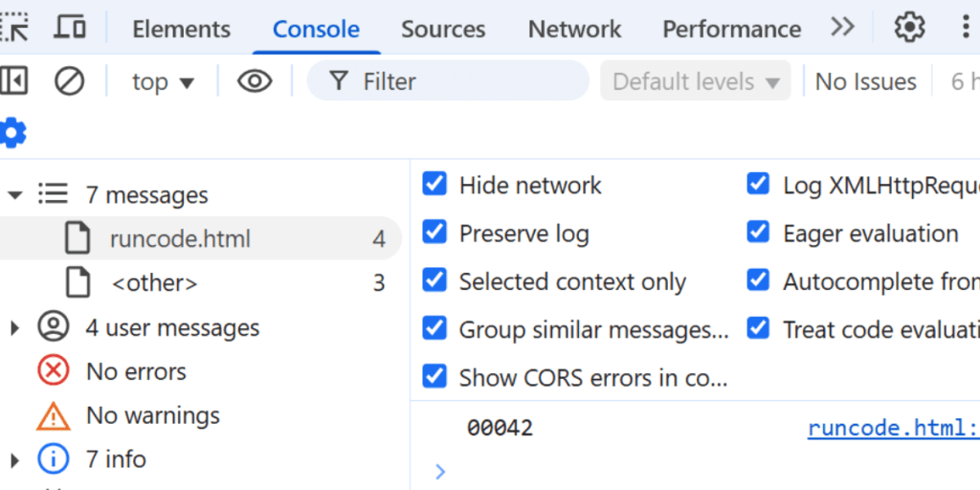This screenshot has height=490, width=980.
Task: Click the funnel icon in Filter box
Action: (338, 81)
